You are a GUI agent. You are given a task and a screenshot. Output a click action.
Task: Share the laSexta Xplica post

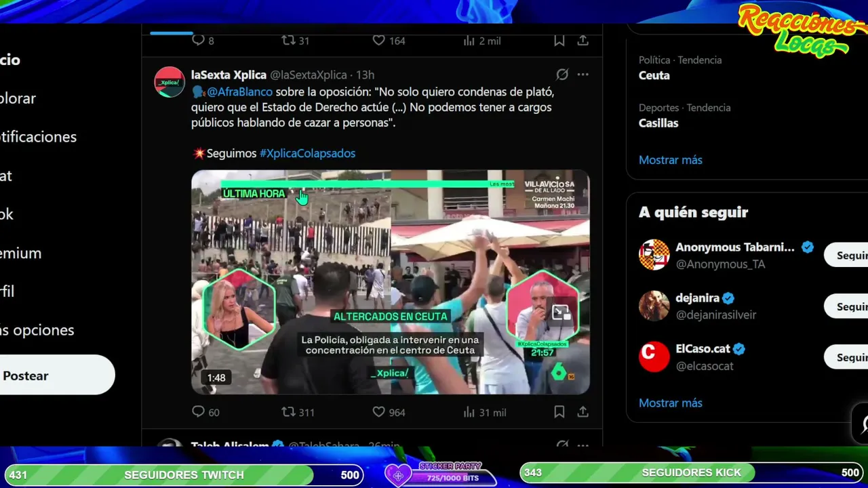coord(583,411)
